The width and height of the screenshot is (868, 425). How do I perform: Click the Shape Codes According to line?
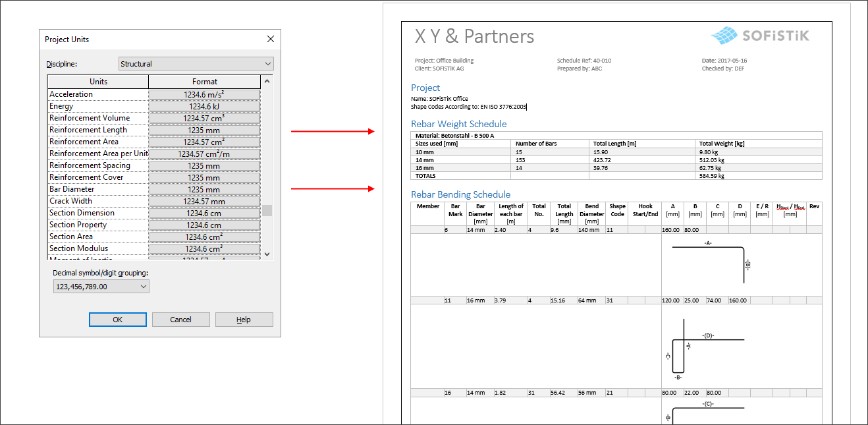point(468,107)
